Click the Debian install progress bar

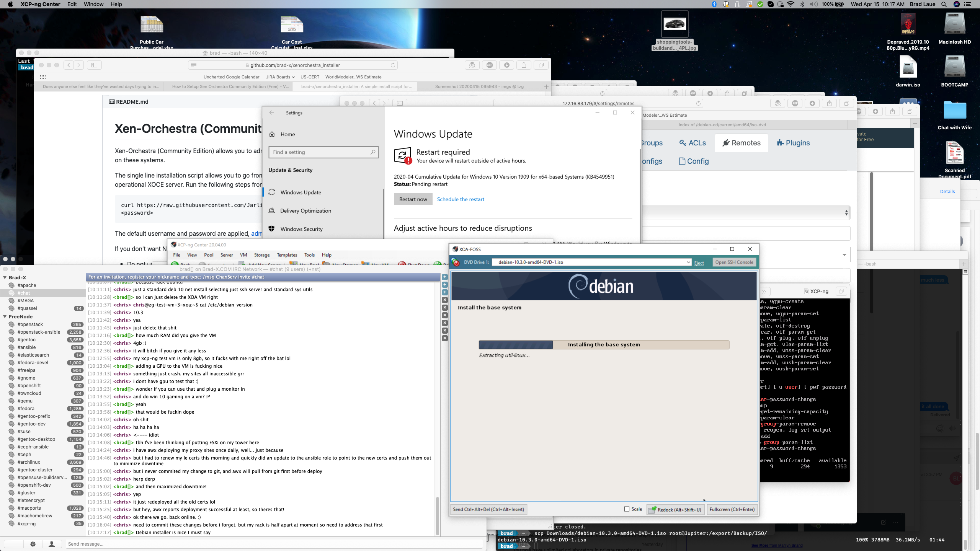[x=604, y=344]
